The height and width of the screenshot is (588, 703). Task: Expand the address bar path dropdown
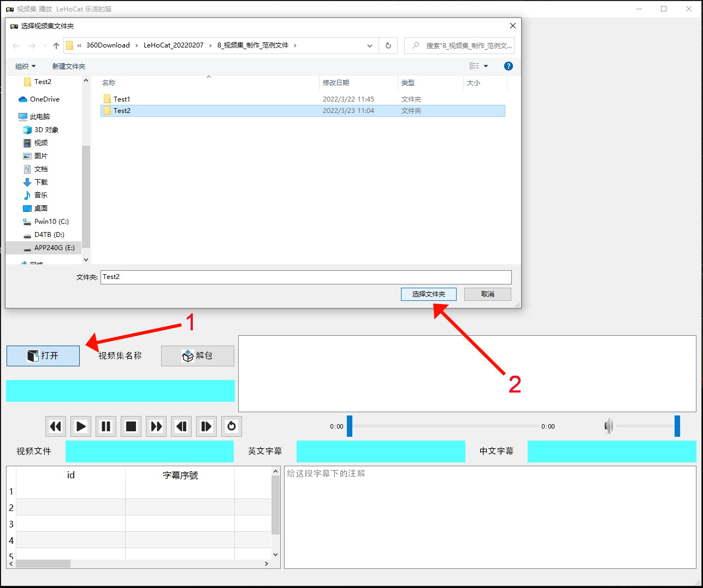coord(370,46)
